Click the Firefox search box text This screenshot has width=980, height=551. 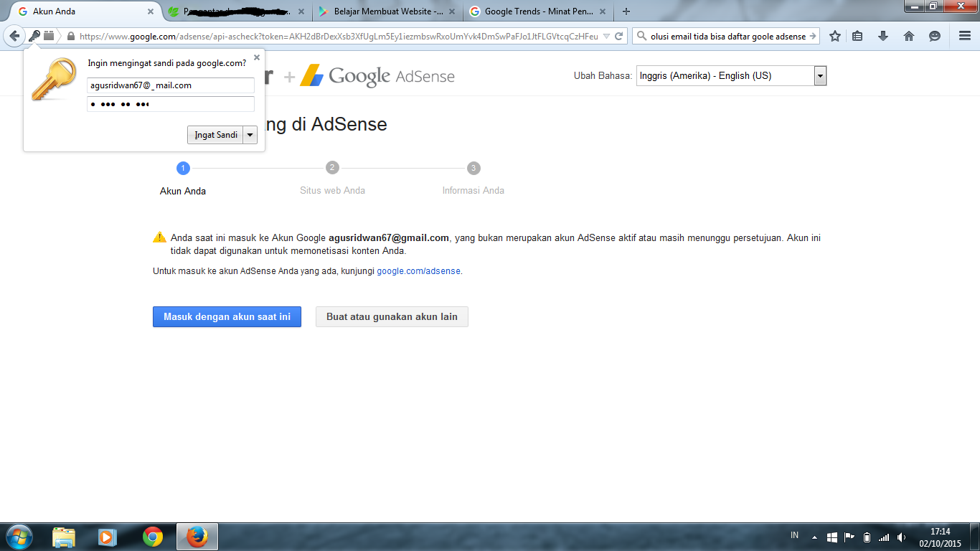click(728, 36)
